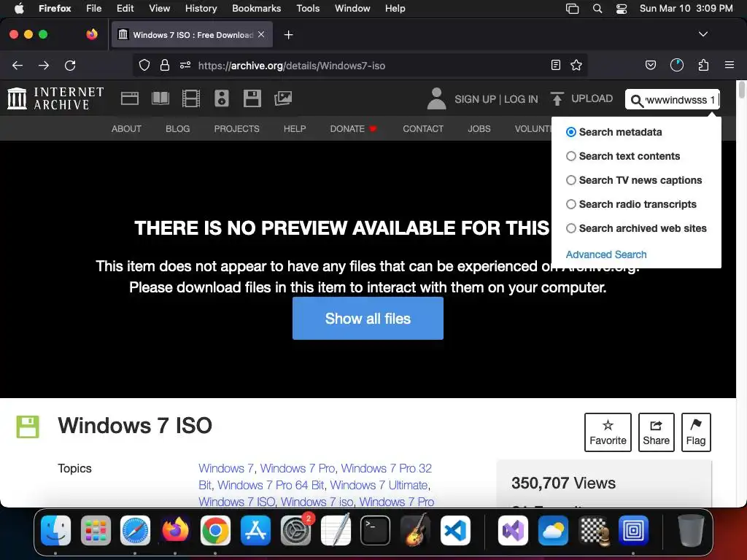Bookmark this page with the star icon

click(x=576, y=65)
